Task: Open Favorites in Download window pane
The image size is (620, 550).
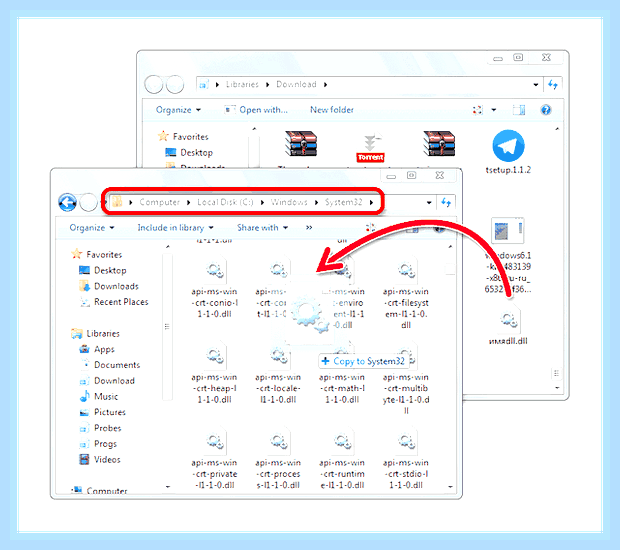Action: click(x=183, y=136)
